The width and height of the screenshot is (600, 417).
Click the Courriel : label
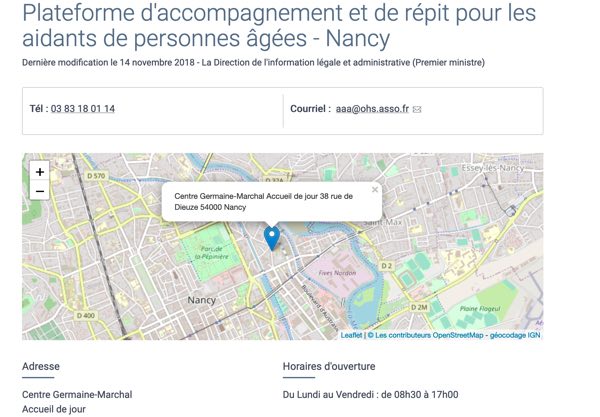point(310,109)
